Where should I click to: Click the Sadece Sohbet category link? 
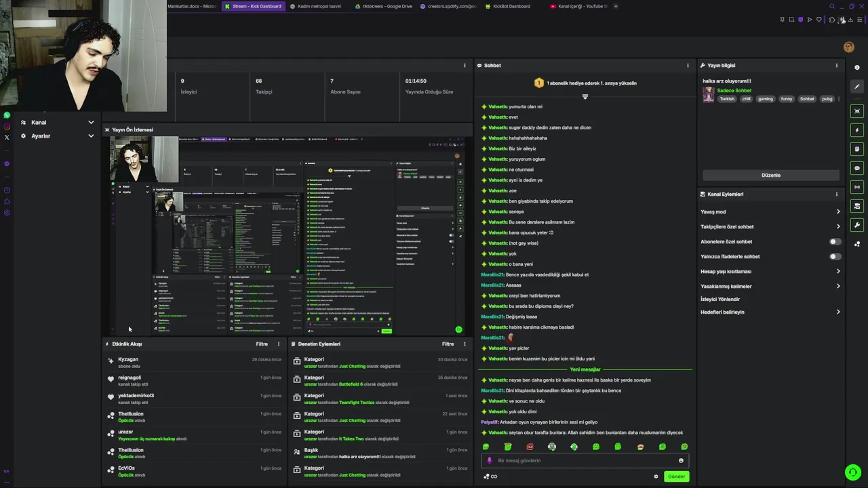734,90
